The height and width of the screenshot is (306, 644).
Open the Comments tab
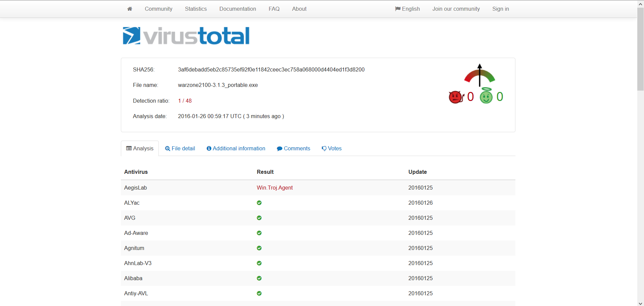[293, 148]
